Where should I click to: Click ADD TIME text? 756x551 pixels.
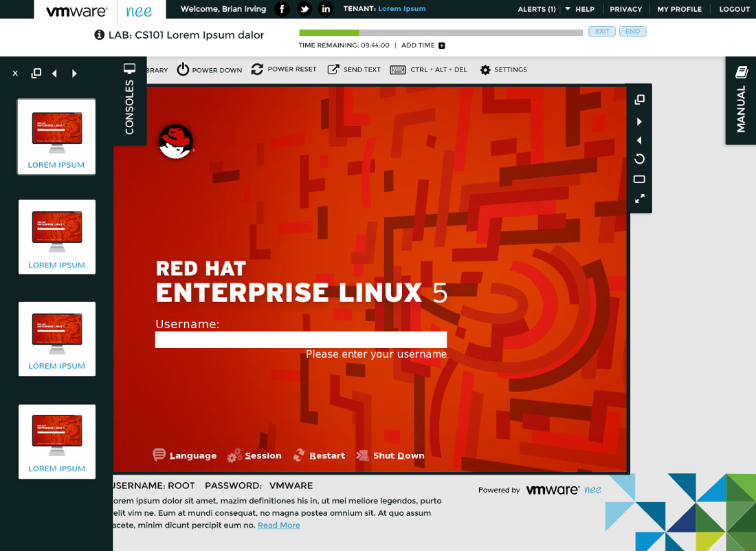418,45
